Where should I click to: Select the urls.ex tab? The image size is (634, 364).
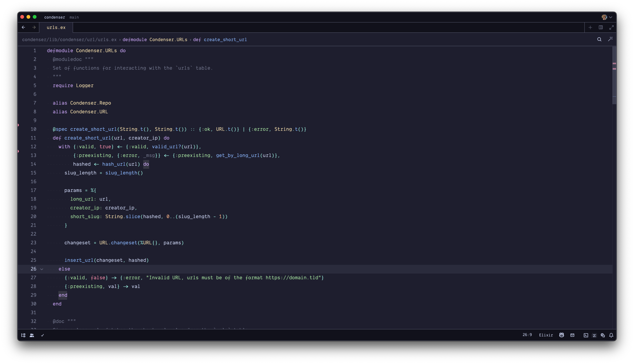click(56, 27)
